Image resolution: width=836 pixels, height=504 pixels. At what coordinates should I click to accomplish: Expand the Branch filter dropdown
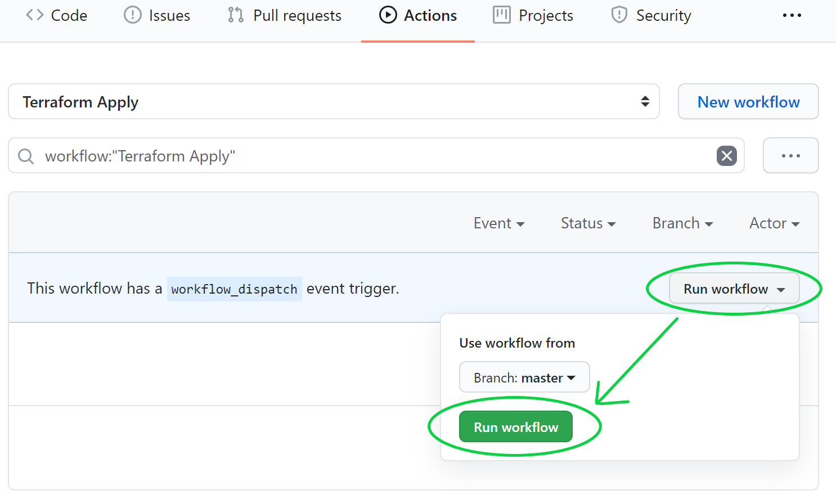point(682,223)
